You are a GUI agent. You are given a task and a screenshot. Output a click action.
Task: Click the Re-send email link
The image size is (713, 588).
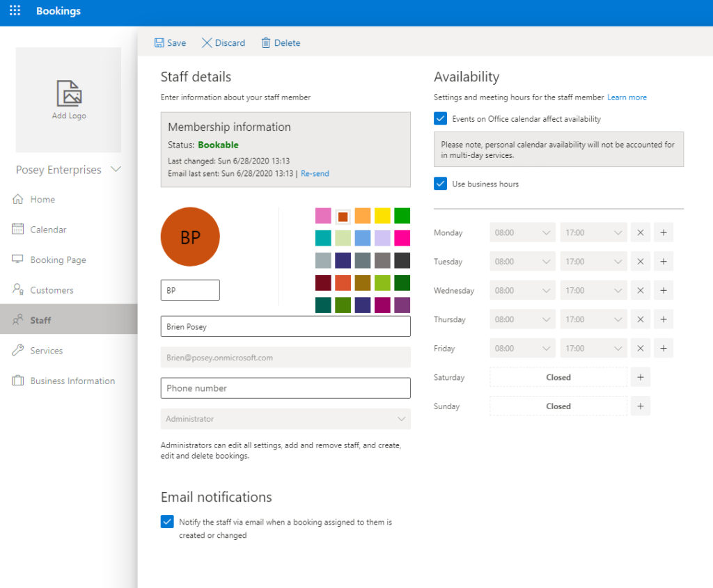[315, 173]
